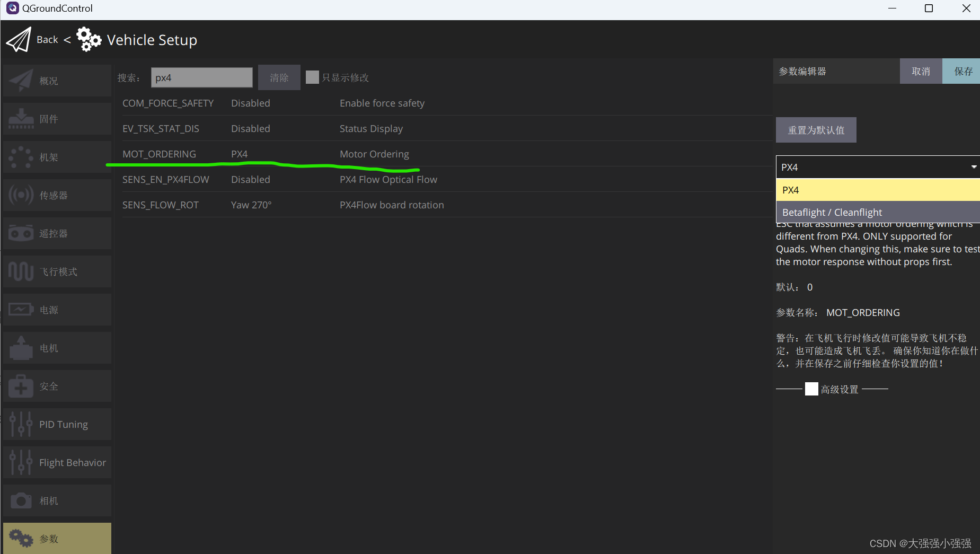Click the PX4Flow board rotation description
This screenshot has height=554, width=980.
392,205
